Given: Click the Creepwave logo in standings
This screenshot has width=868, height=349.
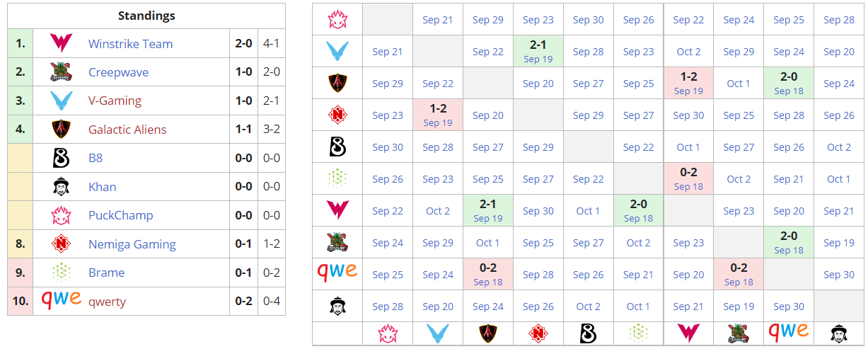Looking at the screenshot, I should [x=61, y=72].
